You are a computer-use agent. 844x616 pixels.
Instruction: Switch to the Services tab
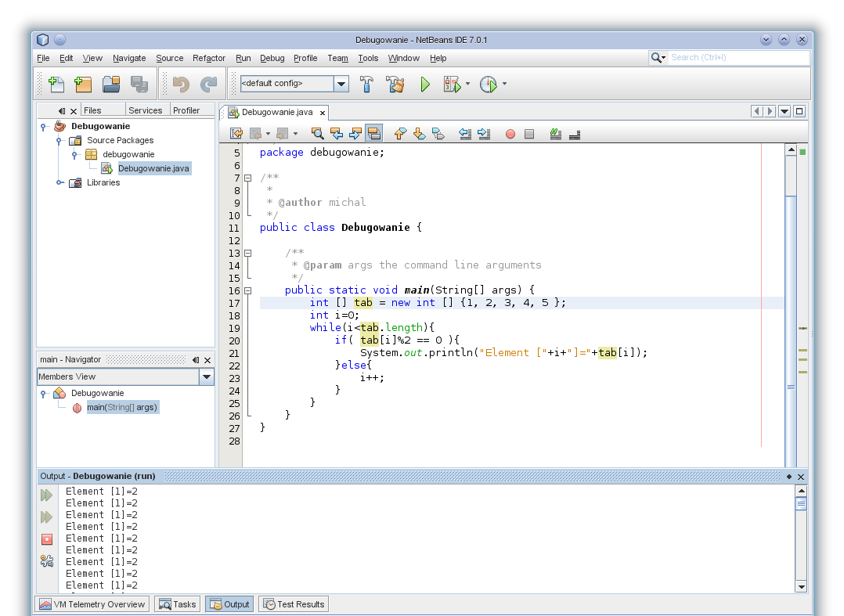(x=145, y=110)
